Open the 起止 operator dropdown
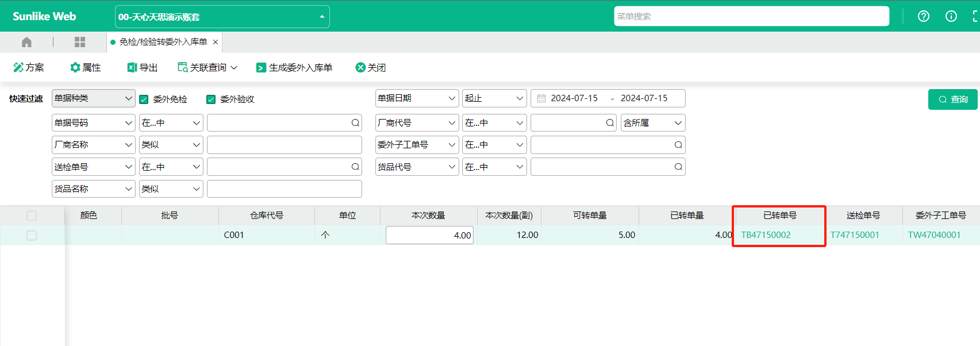 tap(494, 98)
